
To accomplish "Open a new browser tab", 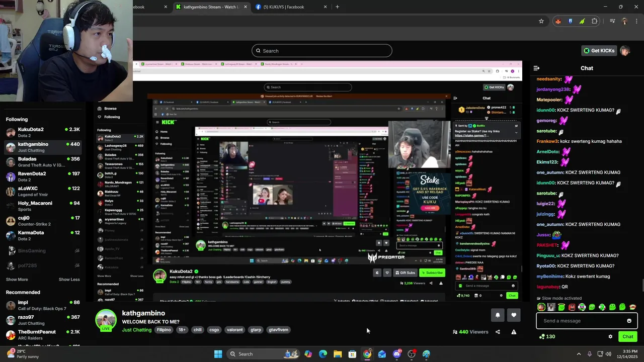I will [x=337, y=7].
